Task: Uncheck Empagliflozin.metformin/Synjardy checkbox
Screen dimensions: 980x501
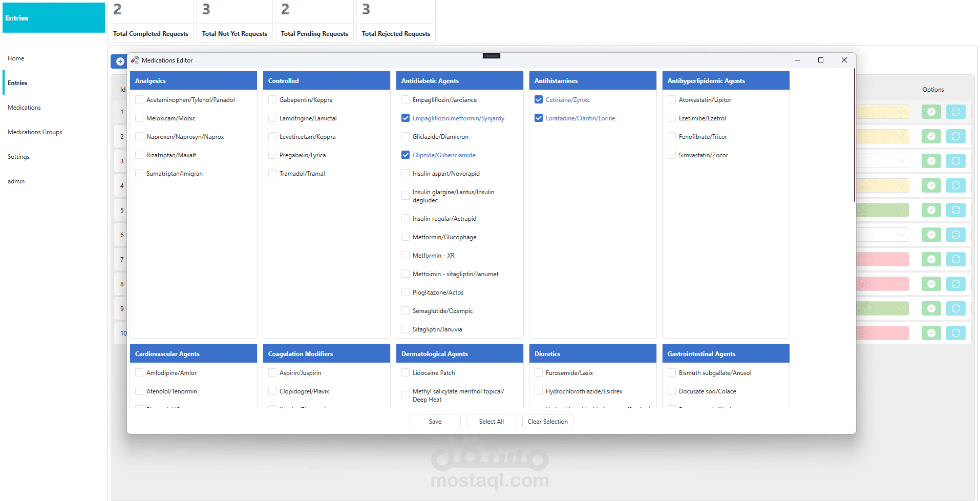Action: 406,118
